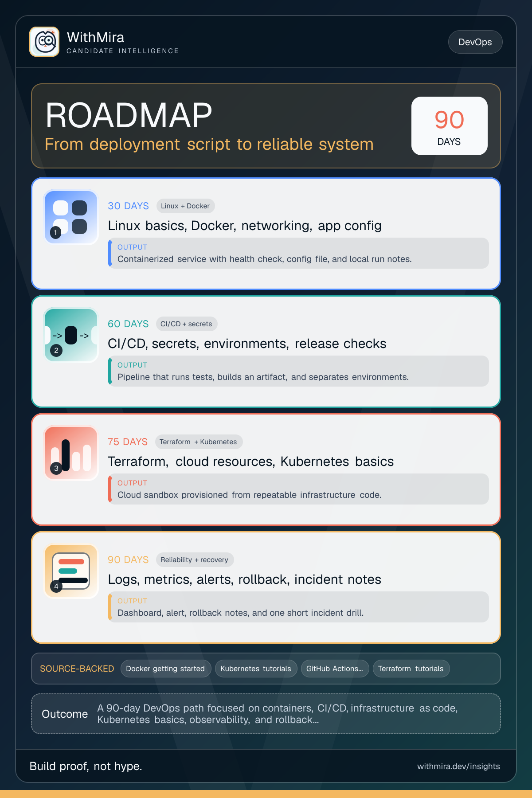This screenshot has width=532, height=798.
Task: Click the WithMira owl logo icon
Action: click(x=44, y=42)
